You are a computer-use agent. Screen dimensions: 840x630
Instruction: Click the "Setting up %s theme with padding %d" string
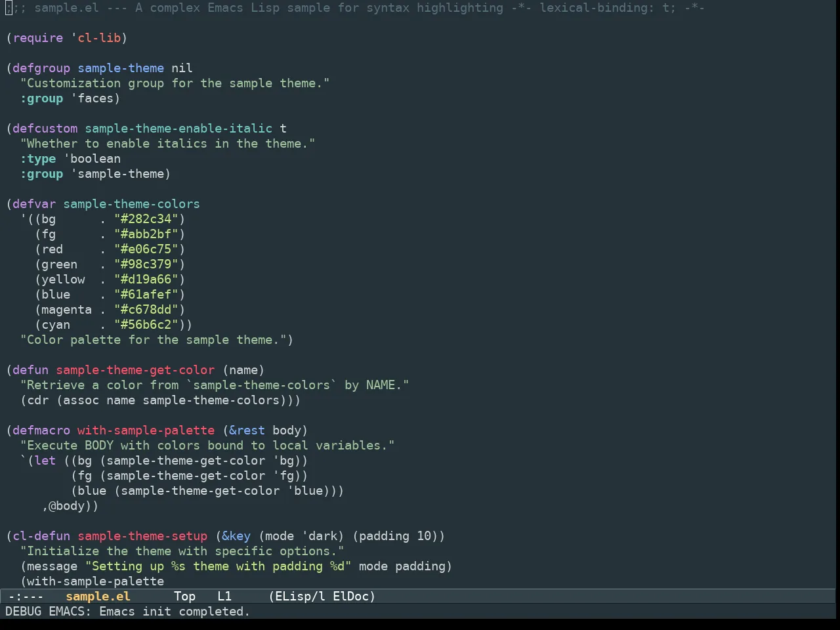point(218,566)
